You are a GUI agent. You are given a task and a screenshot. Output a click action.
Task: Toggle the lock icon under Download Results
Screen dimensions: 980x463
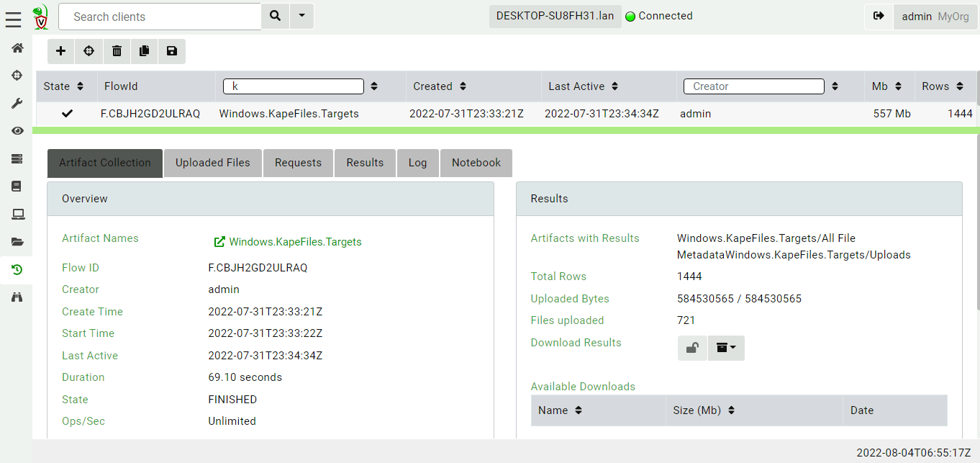click(x=691, y=348)
